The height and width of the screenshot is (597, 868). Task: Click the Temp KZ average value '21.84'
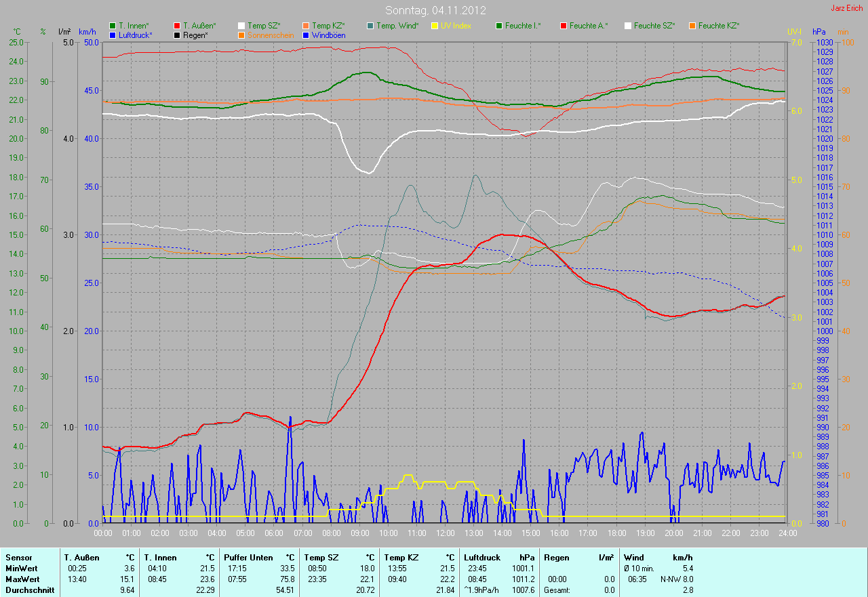tap(445, 590)
